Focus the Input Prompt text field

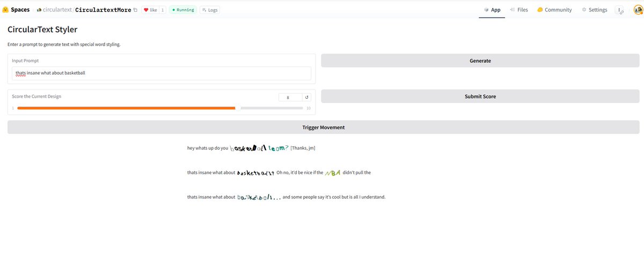(162, 73)
